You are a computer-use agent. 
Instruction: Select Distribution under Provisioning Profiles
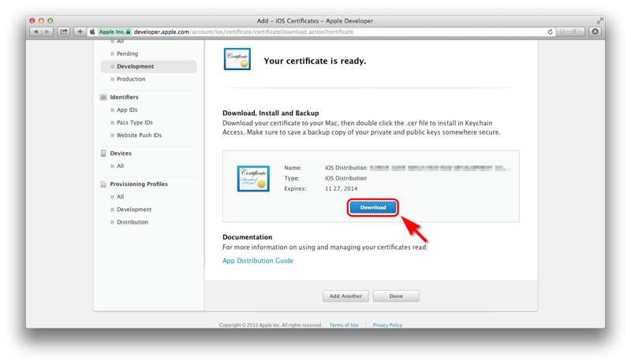point(133,222)
